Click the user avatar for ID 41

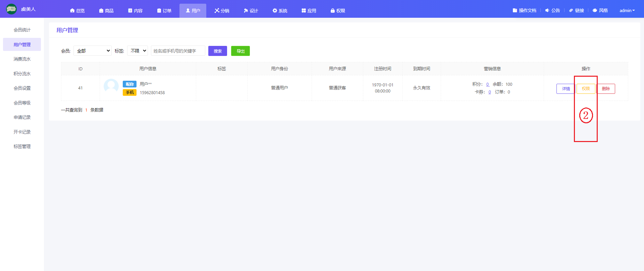tap(111, 86)
